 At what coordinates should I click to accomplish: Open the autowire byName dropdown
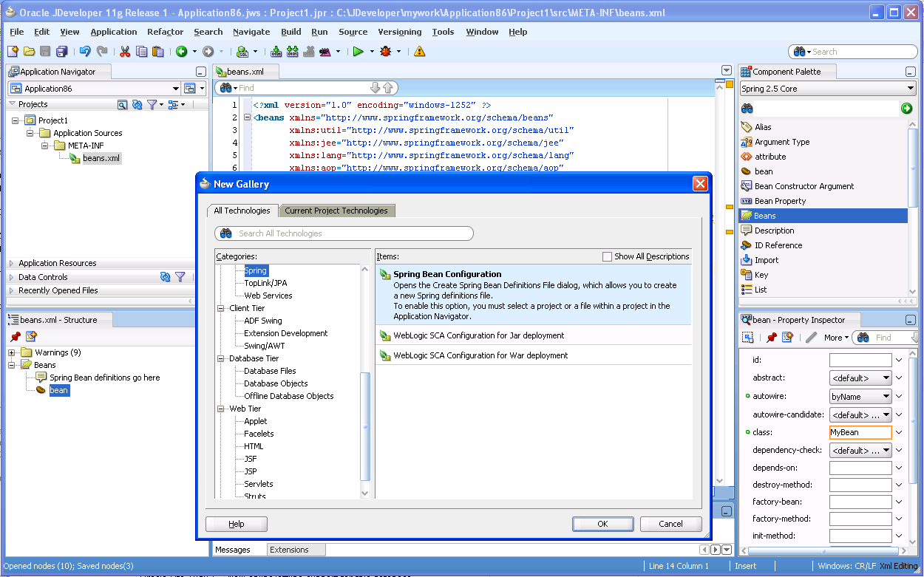[x=860, y=397]
